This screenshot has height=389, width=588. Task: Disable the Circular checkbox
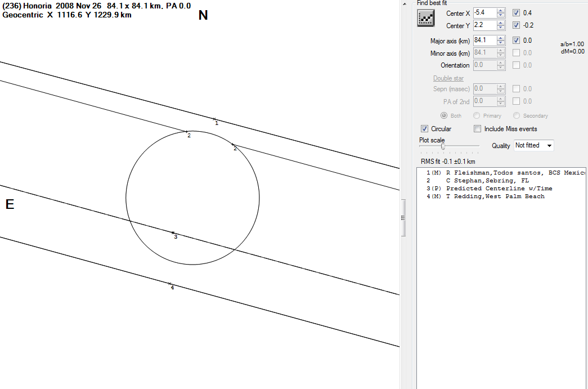[x=425, y=129]
